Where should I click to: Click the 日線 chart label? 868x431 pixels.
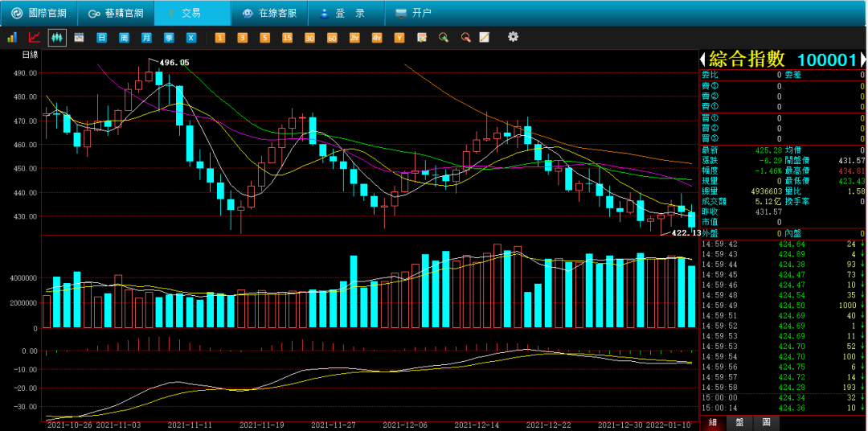pos(30,55)
